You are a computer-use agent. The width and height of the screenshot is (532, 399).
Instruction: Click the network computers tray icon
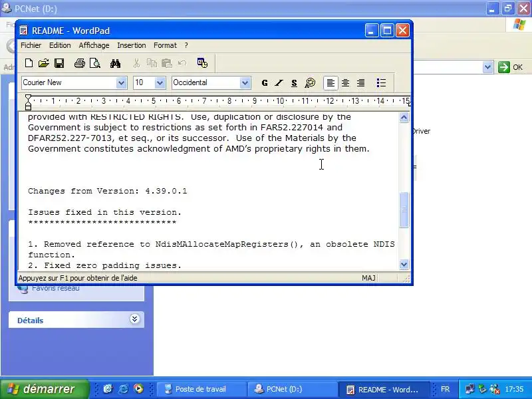click(469, 389)
